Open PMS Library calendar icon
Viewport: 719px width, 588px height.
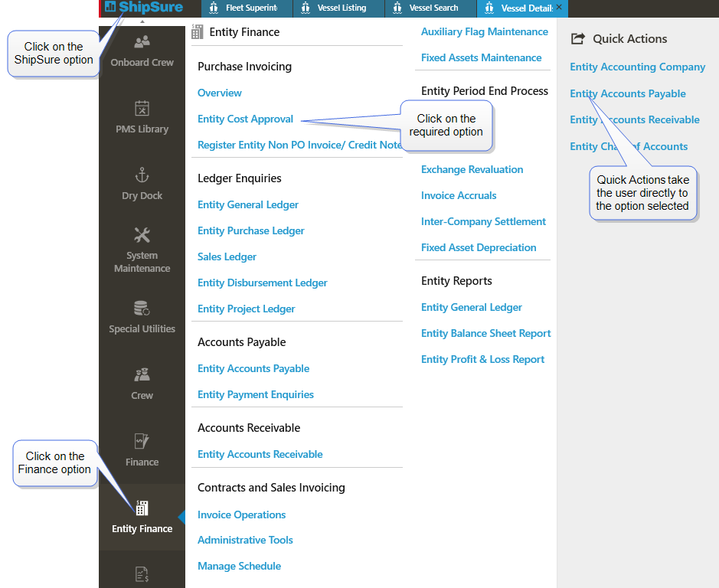click(142, 109)
